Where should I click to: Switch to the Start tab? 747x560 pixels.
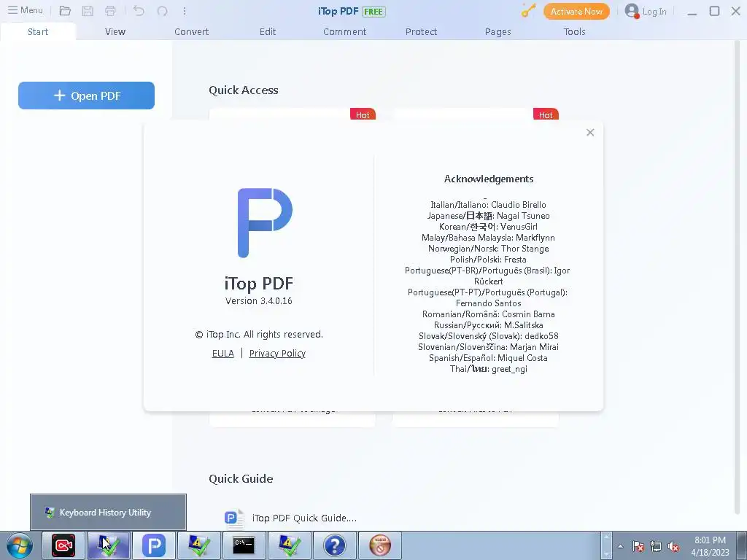[38, 31]
